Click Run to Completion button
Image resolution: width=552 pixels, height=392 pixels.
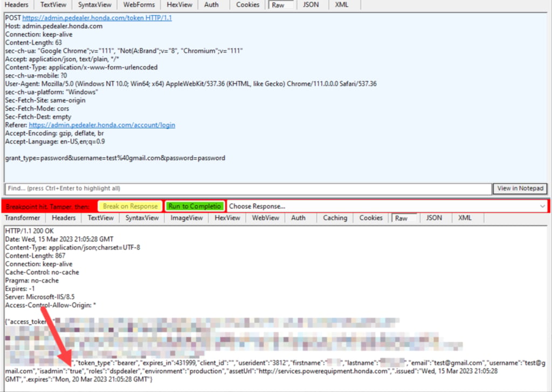194,206
